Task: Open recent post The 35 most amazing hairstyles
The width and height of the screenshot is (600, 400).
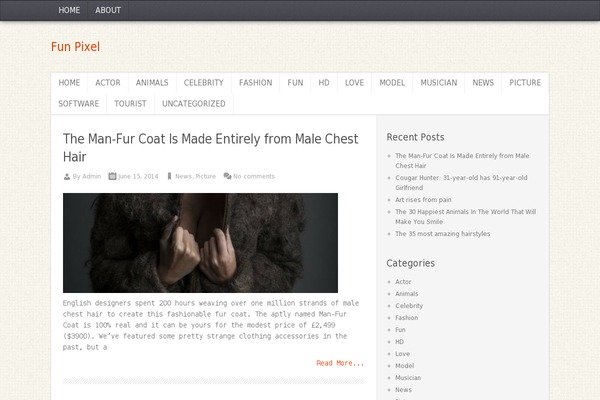Action: pyautogui.click(x=443, y=234)
